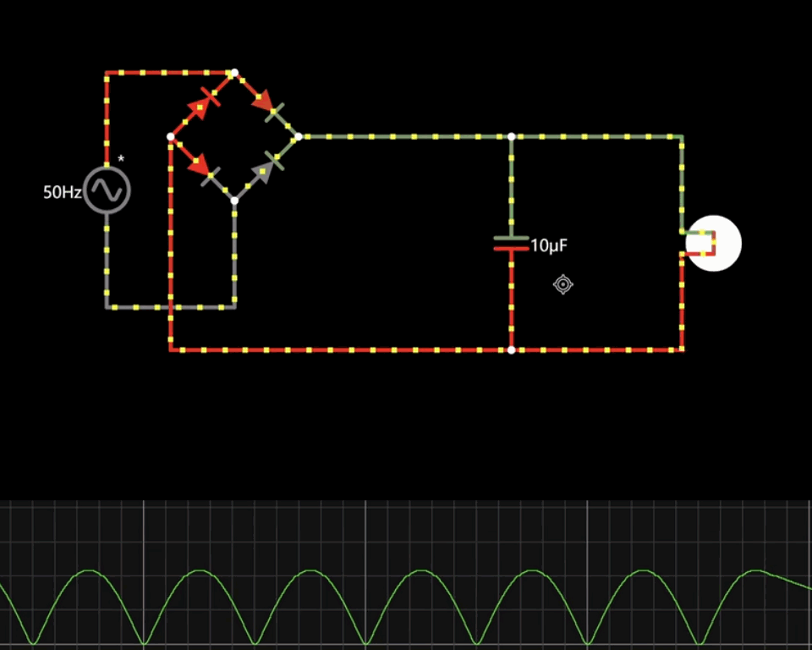The height and width of the screenshot is (650, 812).
Task: Click the bridge's top junction node
Action: point(234,73)
